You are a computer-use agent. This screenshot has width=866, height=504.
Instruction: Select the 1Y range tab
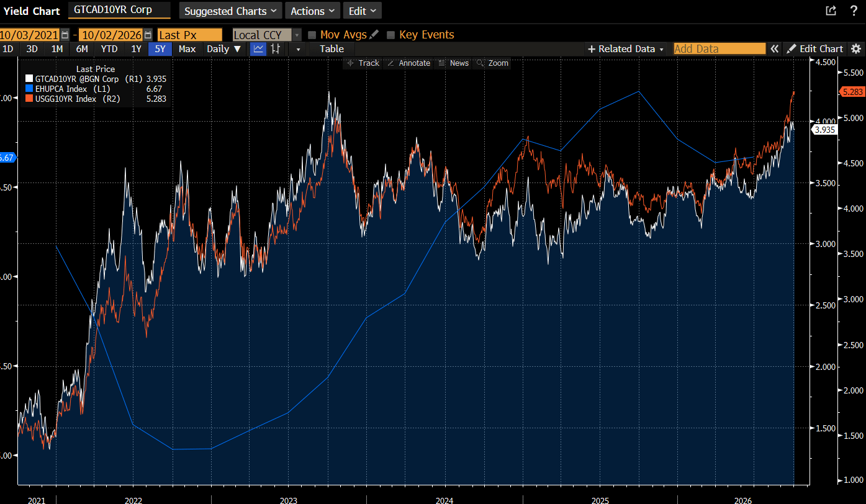(x=136, y=49)
